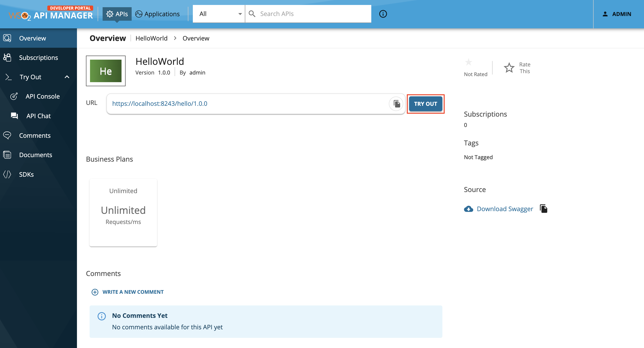Open the API Console from the sidebar
This screenshot has height=348, width=644.
[43, 96]
